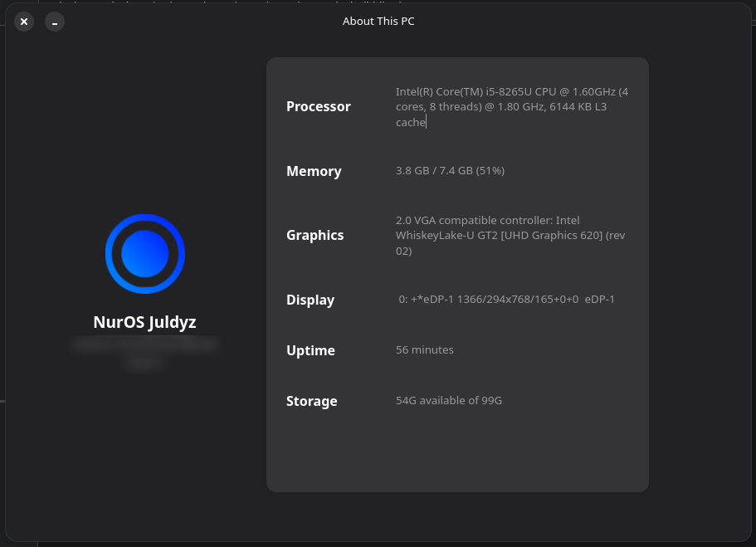Click the Intel Core i5-8265U processor details
This screenshot has height=547, width=756.
(x=511, y=106)
